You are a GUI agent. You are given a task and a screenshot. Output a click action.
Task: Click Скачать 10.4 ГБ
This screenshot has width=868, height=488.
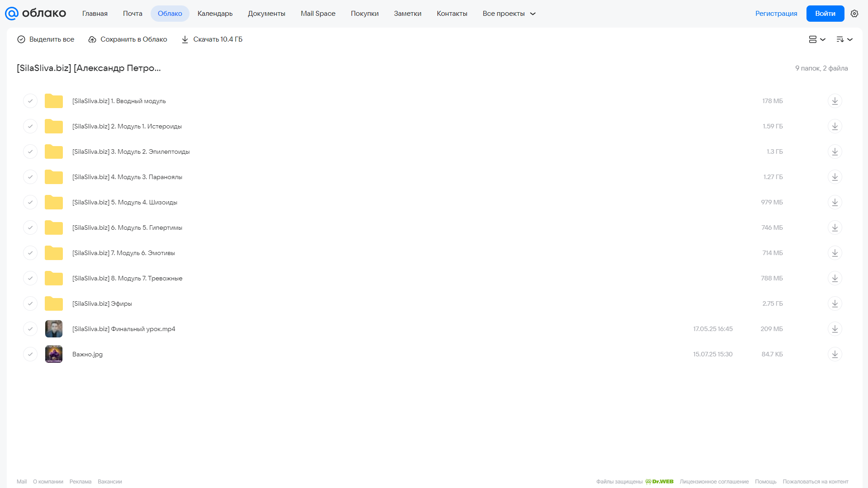coord(212,39)
